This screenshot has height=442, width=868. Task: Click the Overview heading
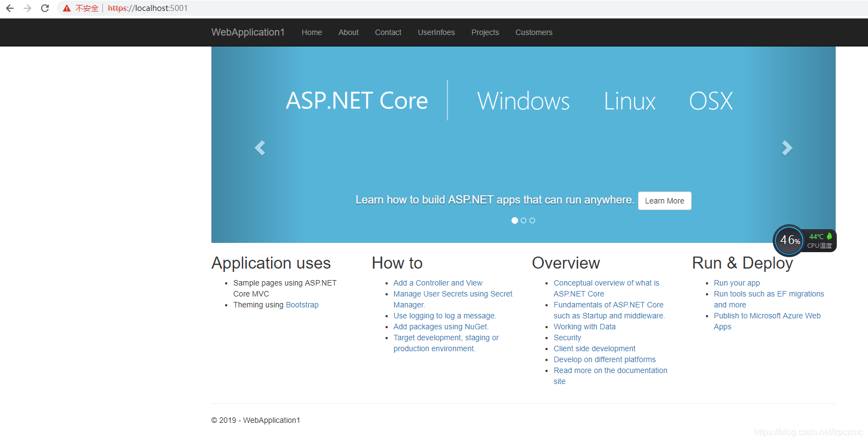tap(566, 263)
